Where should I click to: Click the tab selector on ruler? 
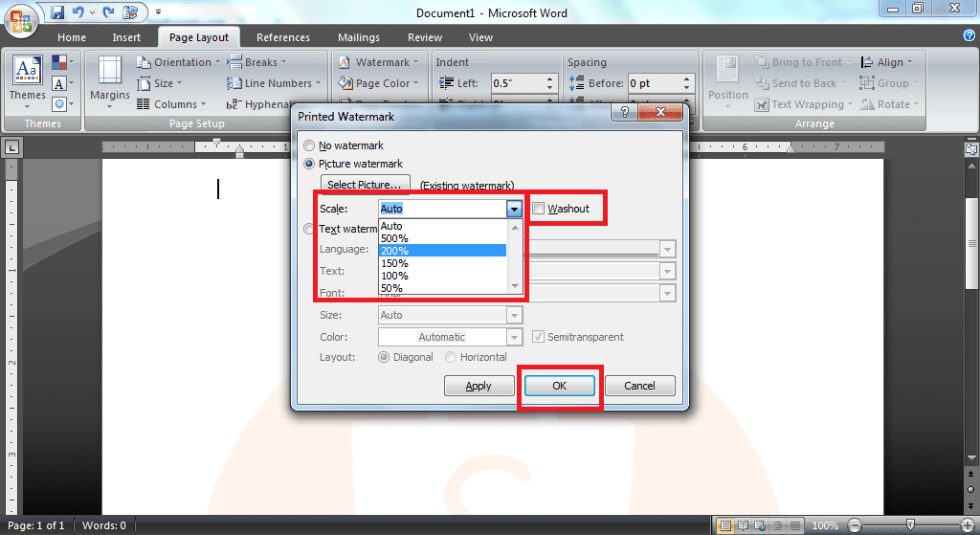click(11, 147)
